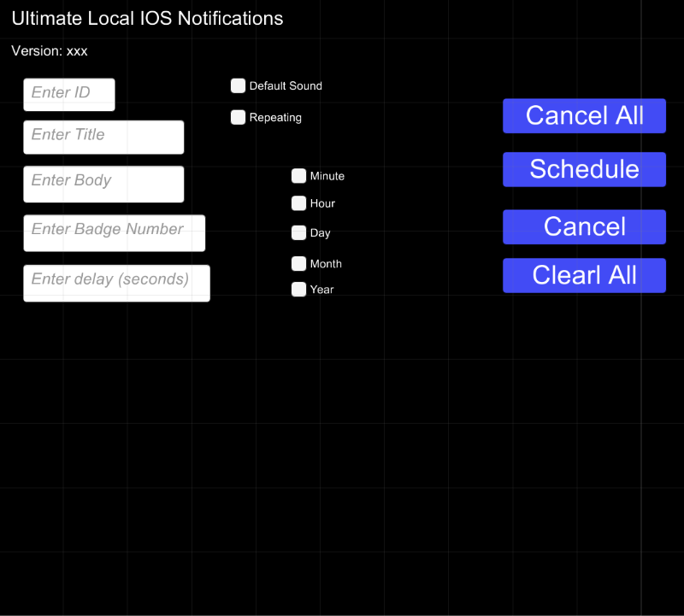Click the Ultimate Local IOS Notifications title
The height and width of the screenshot is (616, 684).
pos(147,19)
